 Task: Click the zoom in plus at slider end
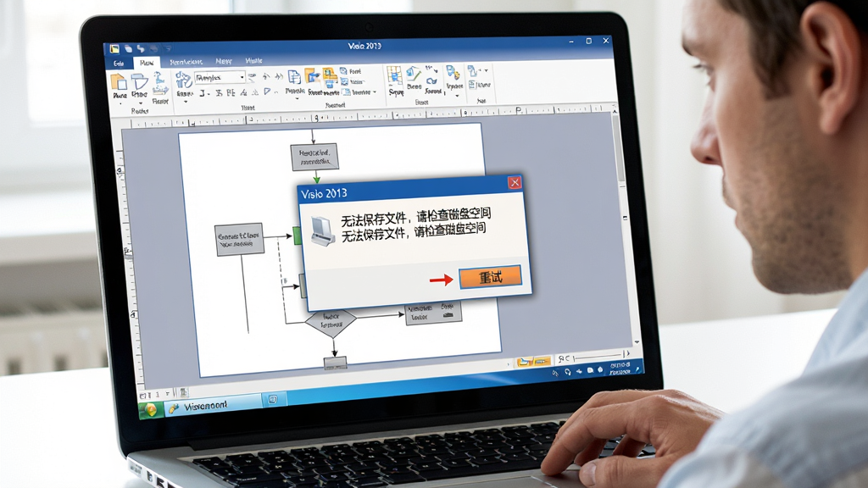click(x=626, y=353)
